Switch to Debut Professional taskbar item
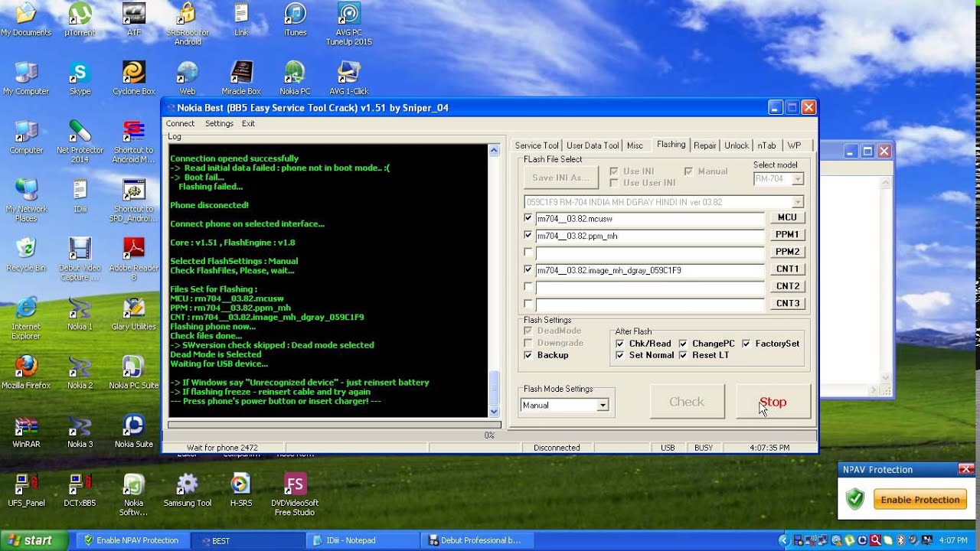Viewport: 980px width, 551px height. coord(479,540)
